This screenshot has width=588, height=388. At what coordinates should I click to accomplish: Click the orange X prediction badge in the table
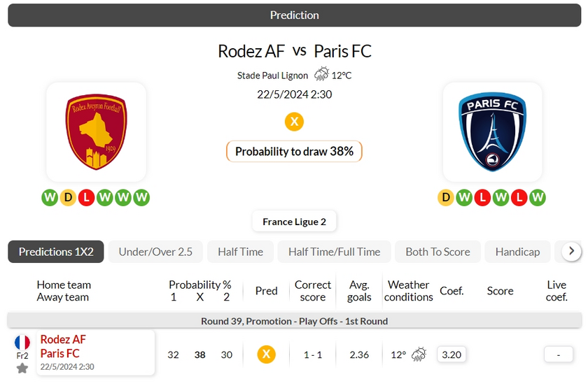click(x=266, y=354)
